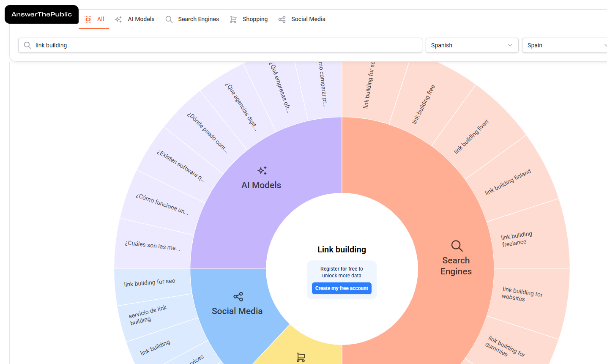Click the Social Media tab share icon

(x=282, y=19)
